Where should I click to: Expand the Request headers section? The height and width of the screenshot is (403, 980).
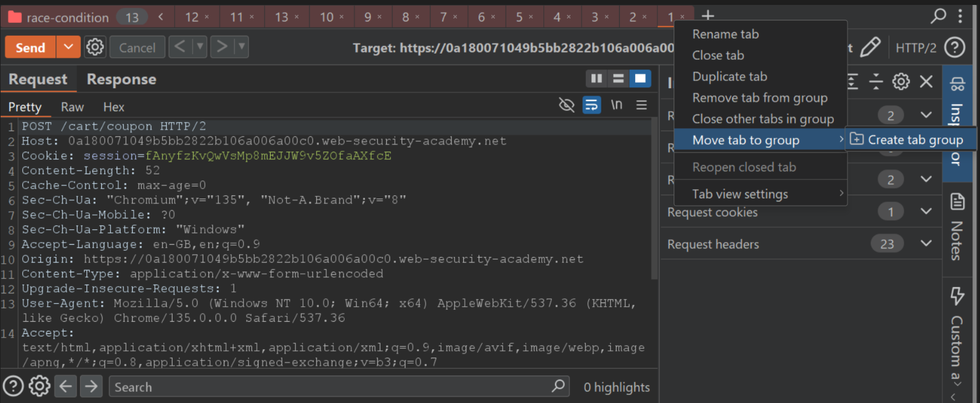[925, 243]
